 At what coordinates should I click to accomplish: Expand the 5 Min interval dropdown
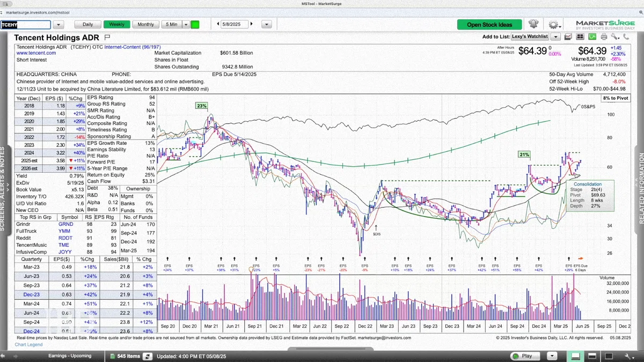point(186,24)
